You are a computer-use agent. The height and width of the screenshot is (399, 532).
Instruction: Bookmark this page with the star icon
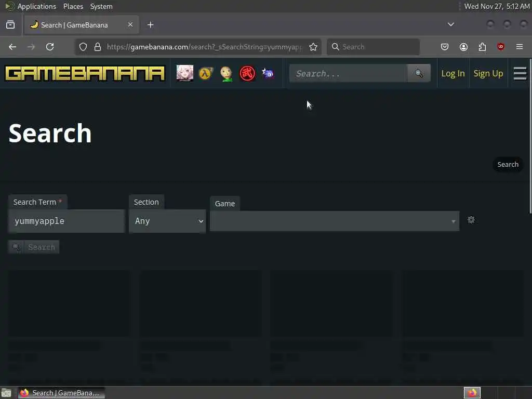tap(313, 47)
